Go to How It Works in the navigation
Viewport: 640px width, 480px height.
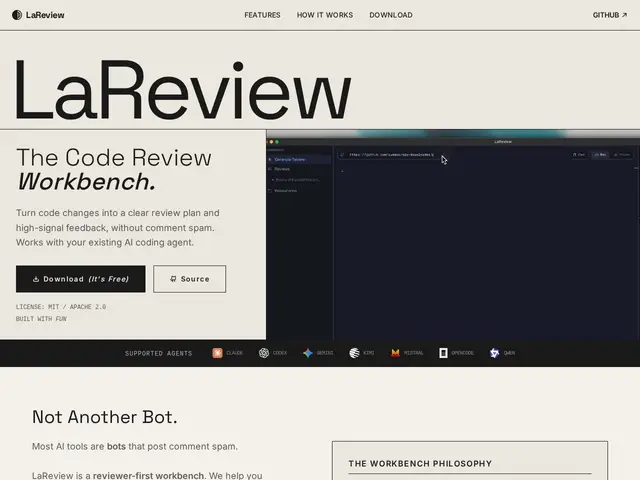point(325,15)
